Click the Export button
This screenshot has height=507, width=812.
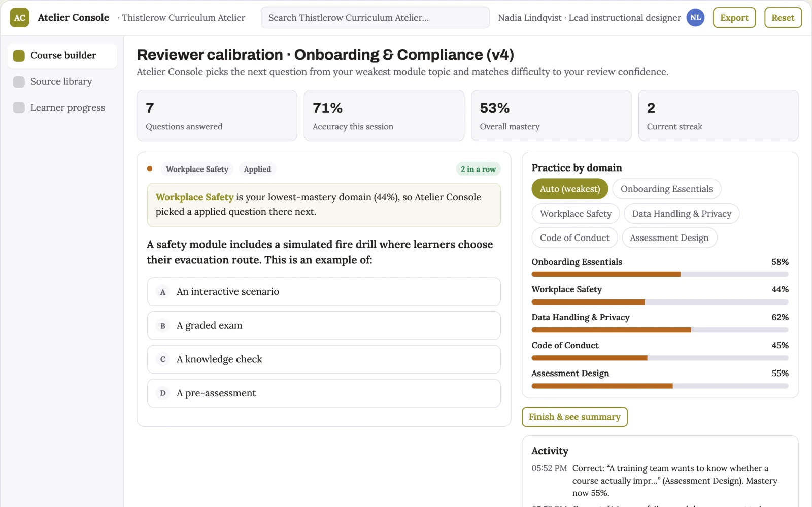click(x=734, y=18)
